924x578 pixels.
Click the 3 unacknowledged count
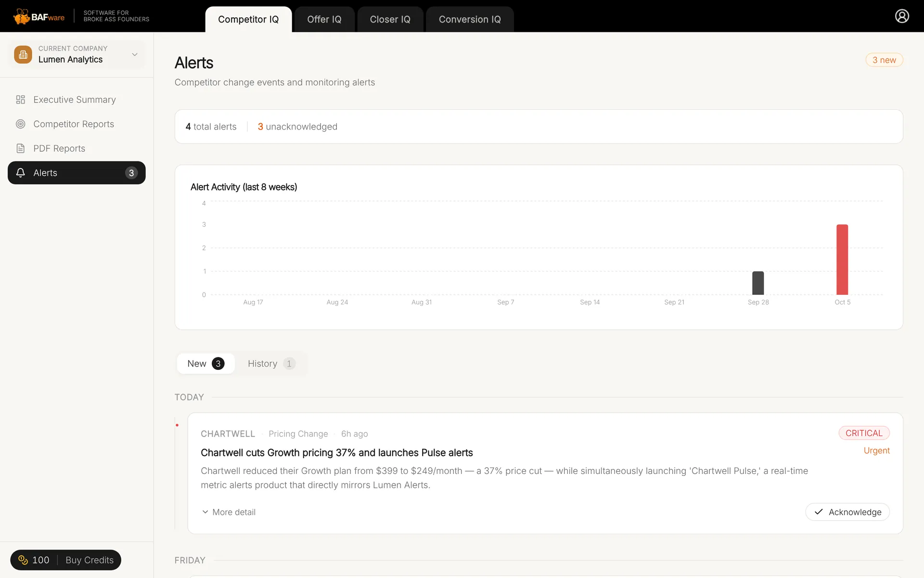point(297,127)
